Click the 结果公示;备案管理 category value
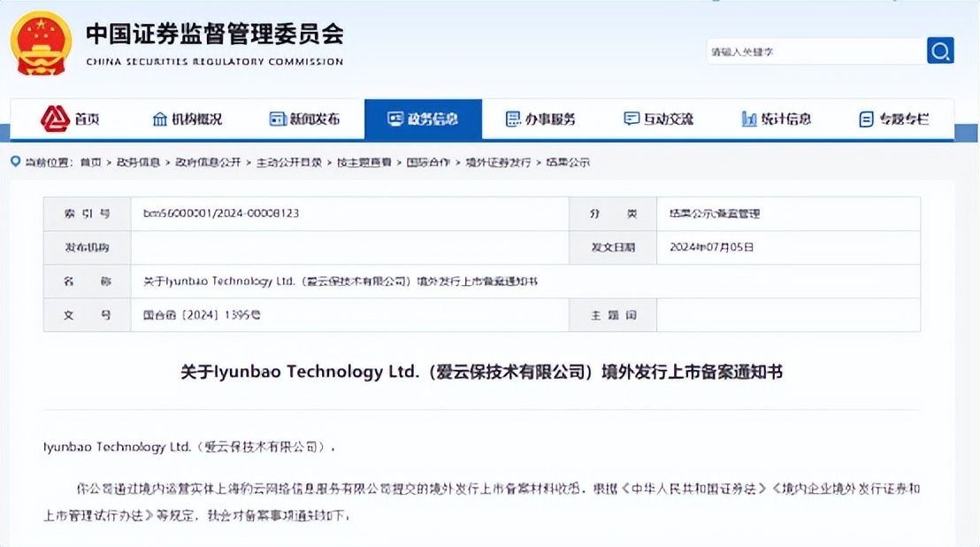This screenshot has width=980, height=547. click(715, 214)
